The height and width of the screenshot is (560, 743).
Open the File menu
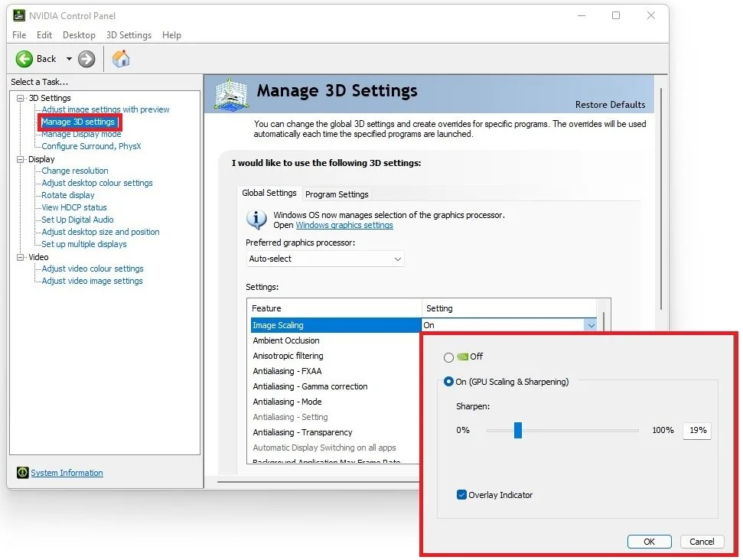point(19,35)
